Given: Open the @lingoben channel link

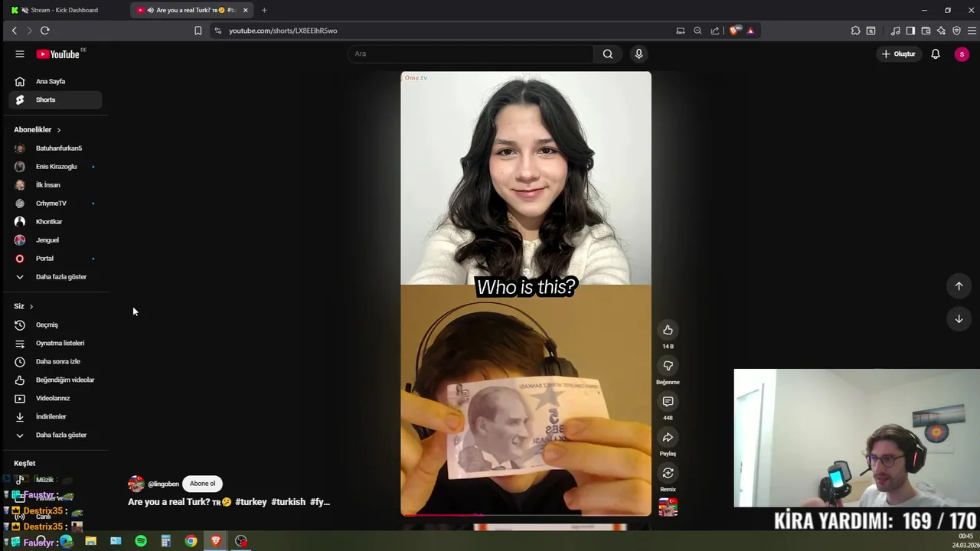Looking at the screenshot, I should 163,484.
